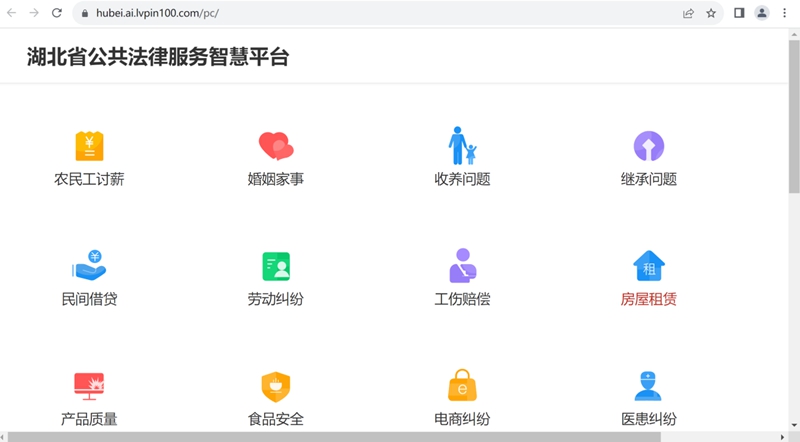Click the 医患纠纷 doctor icon
The width and height of the screenshot is (800, 442).
[648, 385]
